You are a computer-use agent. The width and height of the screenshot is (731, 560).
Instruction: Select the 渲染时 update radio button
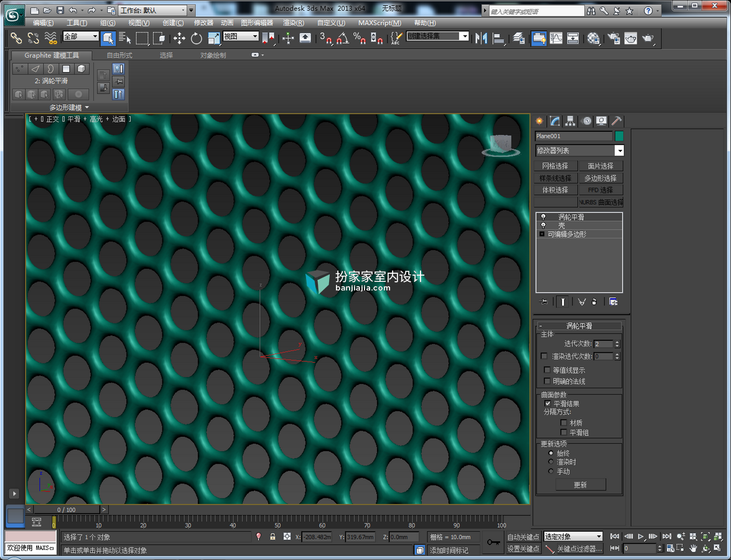[x=551, y=462]
